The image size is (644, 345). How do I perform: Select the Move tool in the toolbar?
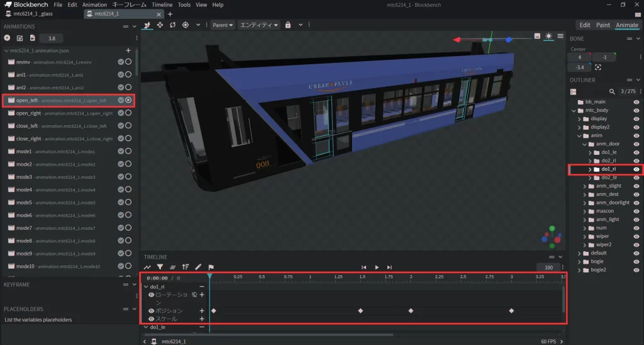160,25
